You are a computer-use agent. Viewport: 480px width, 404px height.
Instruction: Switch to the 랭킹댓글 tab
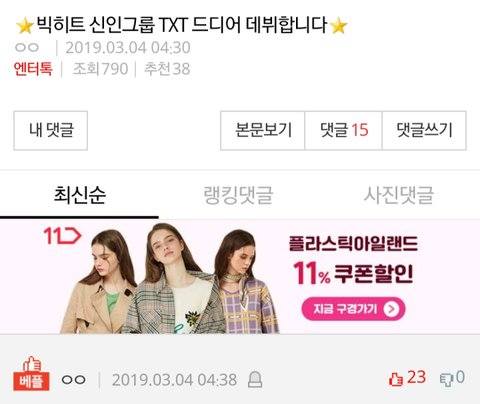(238, 195)
